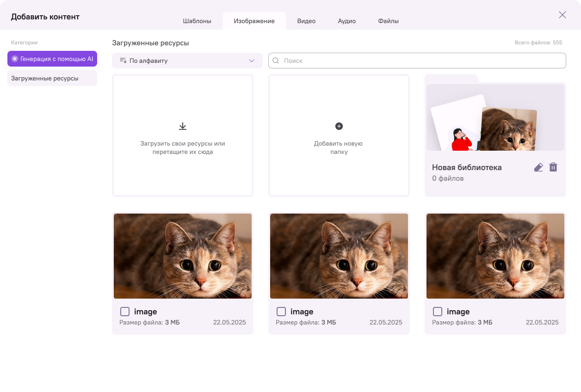Open the Новая библиотека folder thumbnail
The image size is (581, 392).
pyautogui.click(x=495, y=117)
